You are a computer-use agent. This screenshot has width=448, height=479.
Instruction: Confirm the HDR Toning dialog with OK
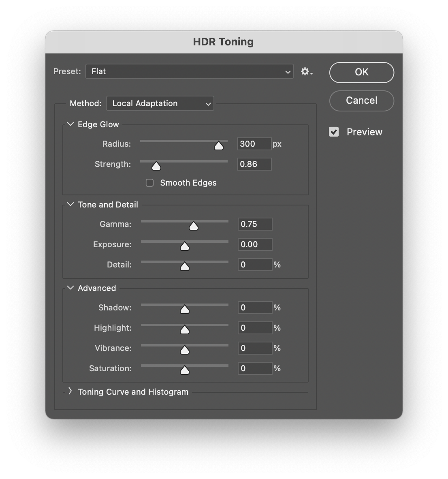click(x=362, y=73)
